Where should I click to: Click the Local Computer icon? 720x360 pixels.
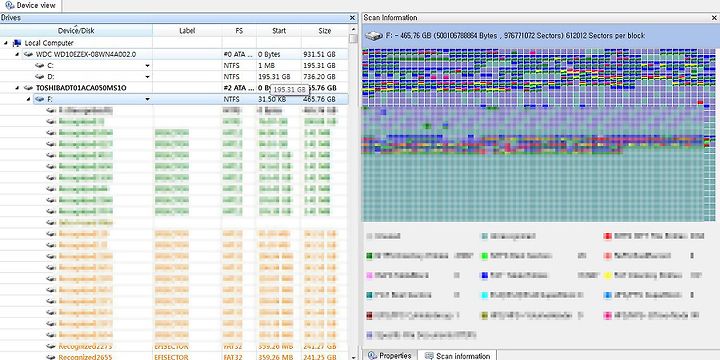(17, 43)
